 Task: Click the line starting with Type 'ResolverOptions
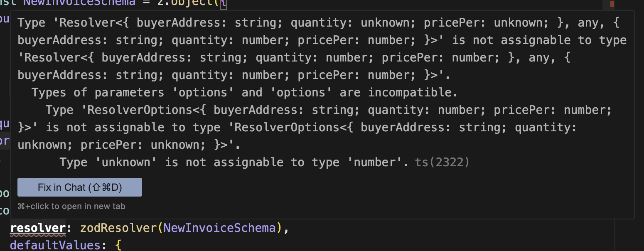coord(328,110)
